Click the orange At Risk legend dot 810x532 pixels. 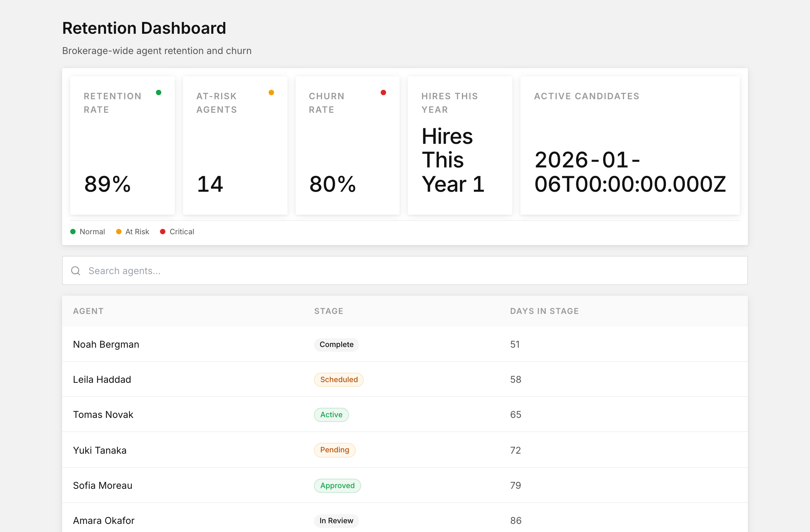(x=119, y=232)
